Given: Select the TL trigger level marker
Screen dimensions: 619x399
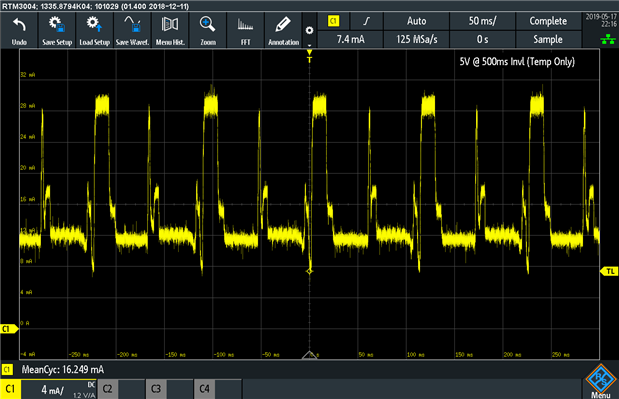Looking at the screenshot, I should tap(609, 271).
